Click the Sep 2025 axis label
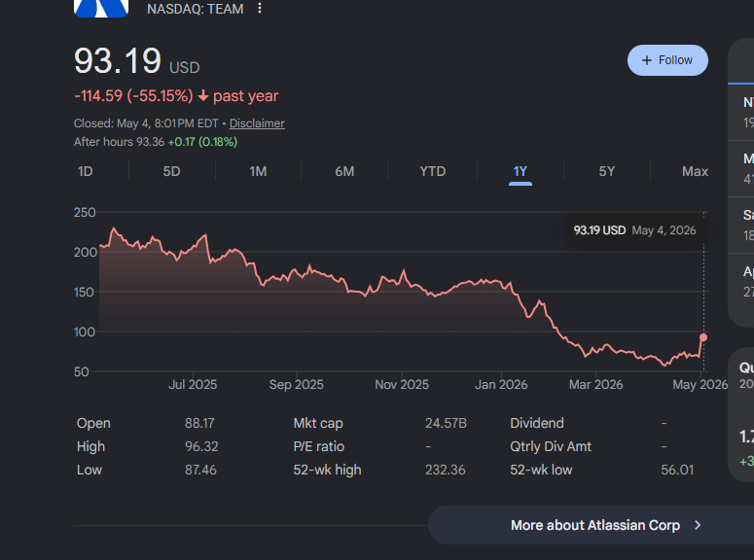This screenshot has height=560, width=754. [296, 385]
